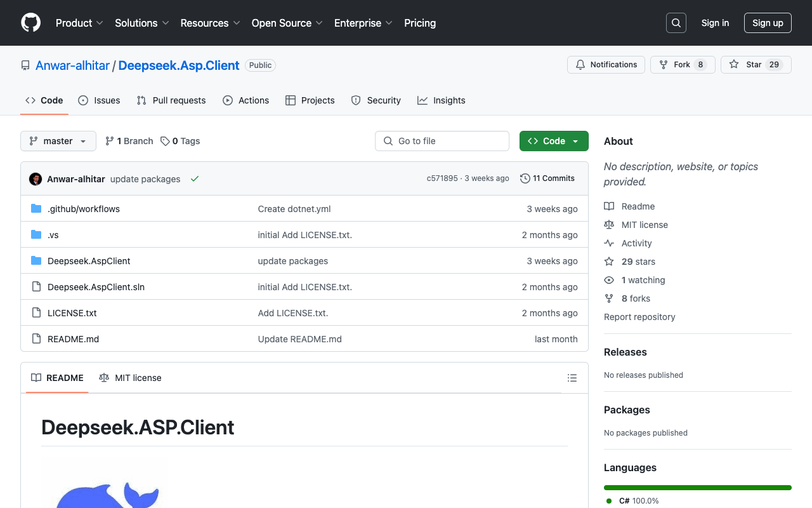Viewport: 812px width, 508px height.
Task: Click the Sign in link
Action: 715,23
